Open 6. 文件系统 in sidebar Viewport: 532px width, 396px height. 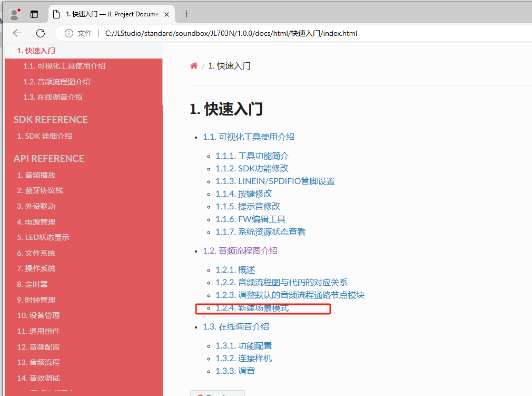[36, 253]
